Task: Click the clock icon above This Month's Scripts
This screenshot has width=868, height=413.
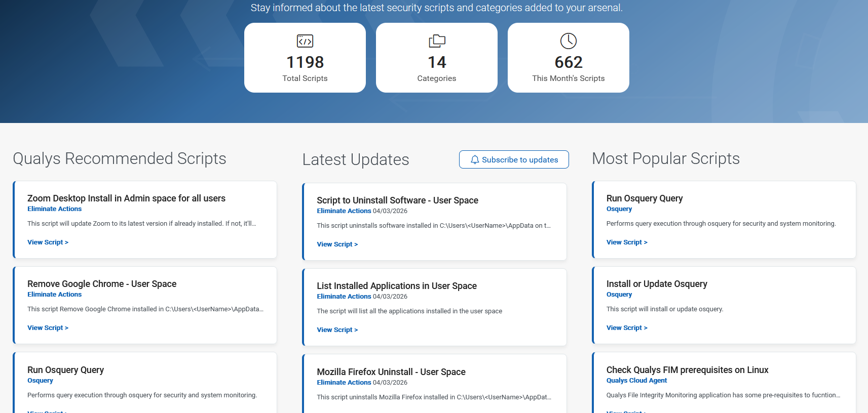Action: [569, 41]
